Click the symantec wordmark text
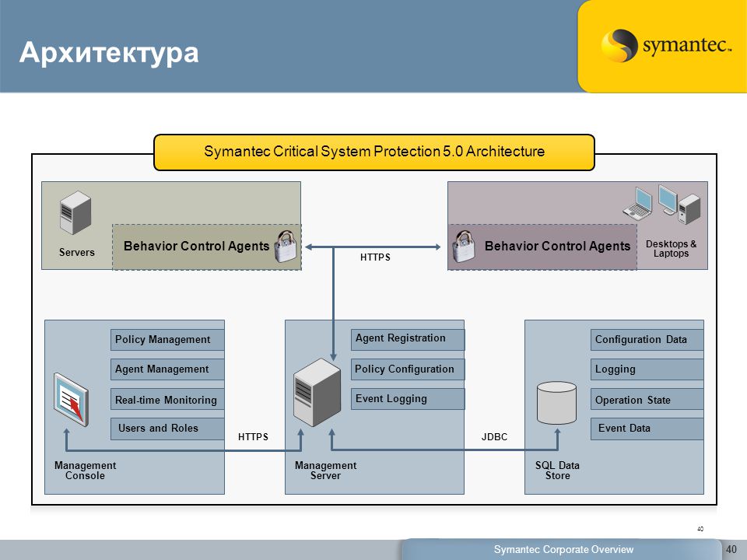This screenshot has height=560, width=747. pos(686,46)
